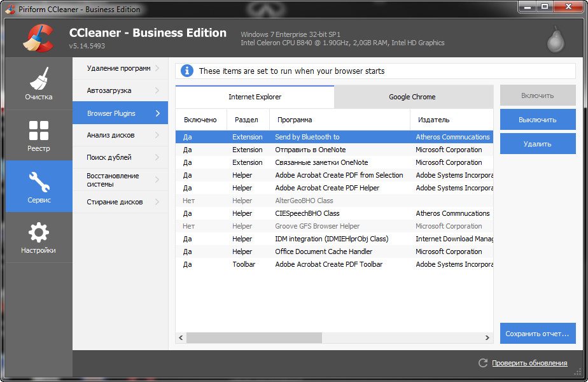The height and width of the screenshot is (382, 588).
Task: Click the chevron next to Поиск дублей
Action: click(x=157, y=157)
